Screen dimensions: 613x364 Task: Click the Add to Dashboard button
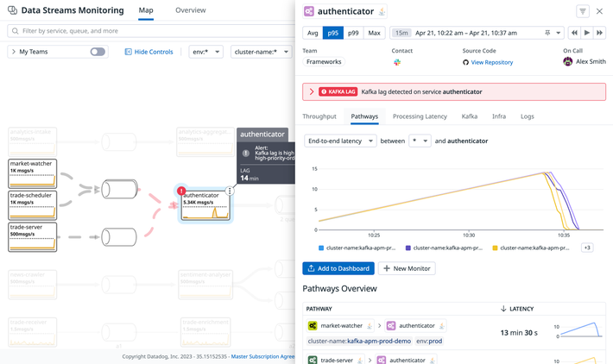[338, 268]
